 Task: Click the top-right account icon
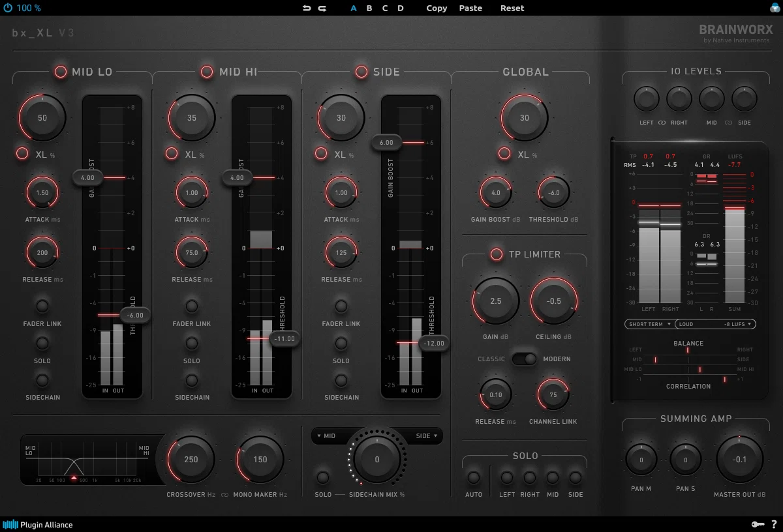pos(775,8)
